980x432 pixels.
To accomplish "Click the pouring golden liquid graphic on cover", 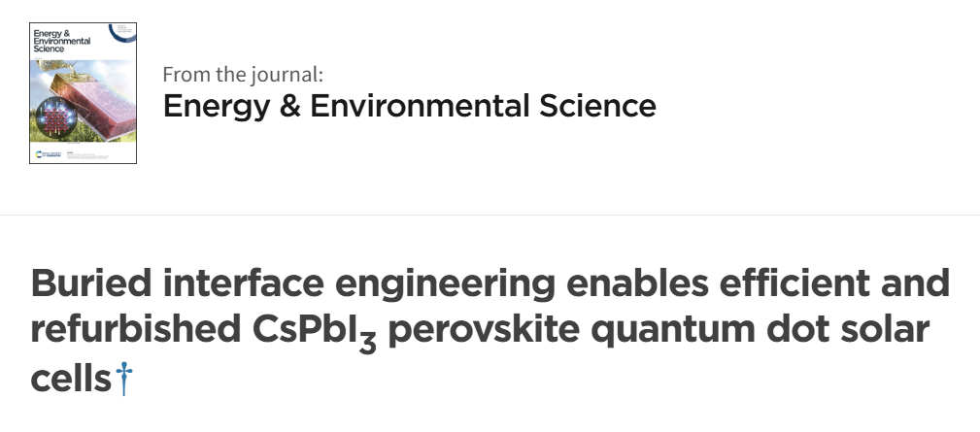I will (57, 69).
